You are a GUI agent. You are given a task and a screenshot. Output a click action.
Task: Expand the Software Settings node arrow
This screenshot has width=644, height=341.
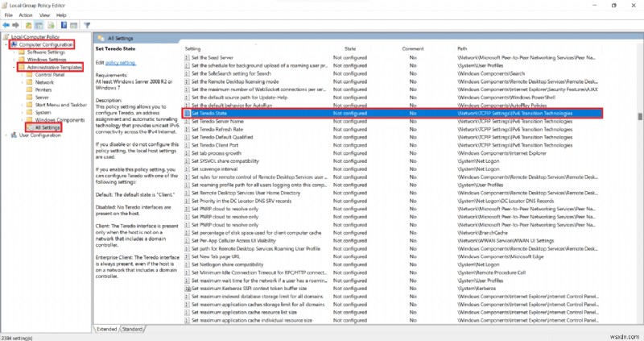[x=14, y=52]
